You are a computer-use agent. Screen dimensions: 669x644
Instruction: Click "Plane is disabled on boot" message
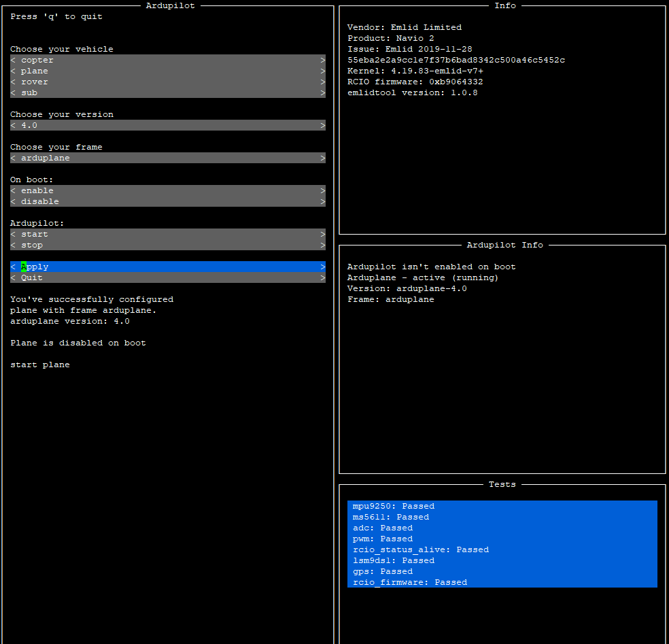78,343
